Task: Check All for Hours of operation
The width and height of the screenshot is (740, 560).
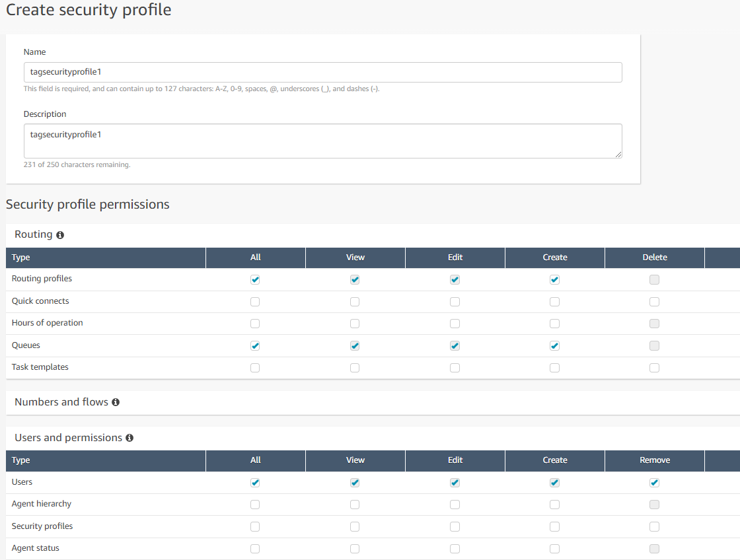Action: click(255, 324)
